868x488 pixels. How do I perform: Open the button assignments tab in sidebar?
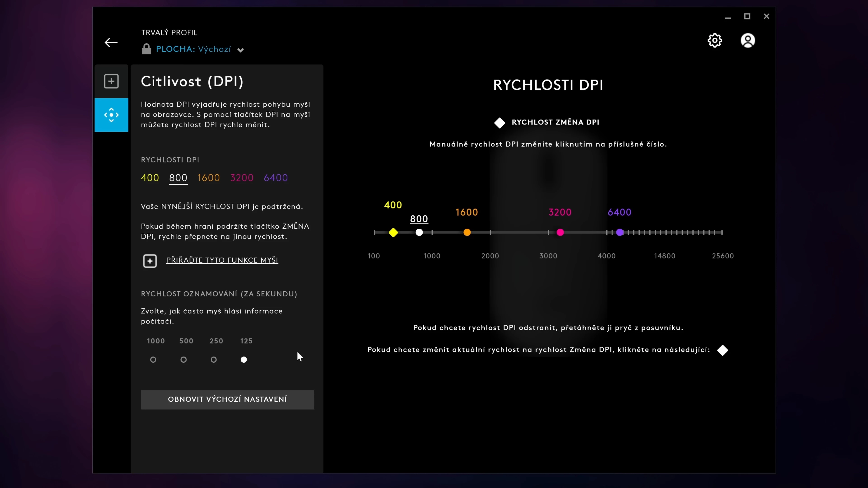click(x=111, y=81)
